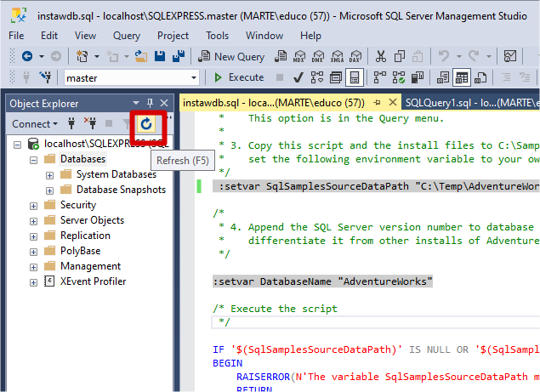Close the Object Explorer panel
540x392 pixels.
click(x=164, y=103)
